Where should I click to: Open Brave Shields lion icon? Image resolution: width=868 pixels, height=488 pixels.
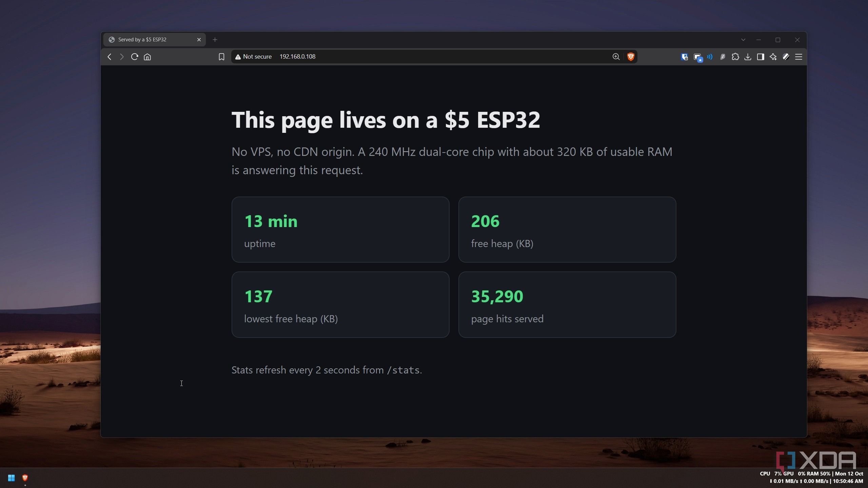tap(631, 57)
